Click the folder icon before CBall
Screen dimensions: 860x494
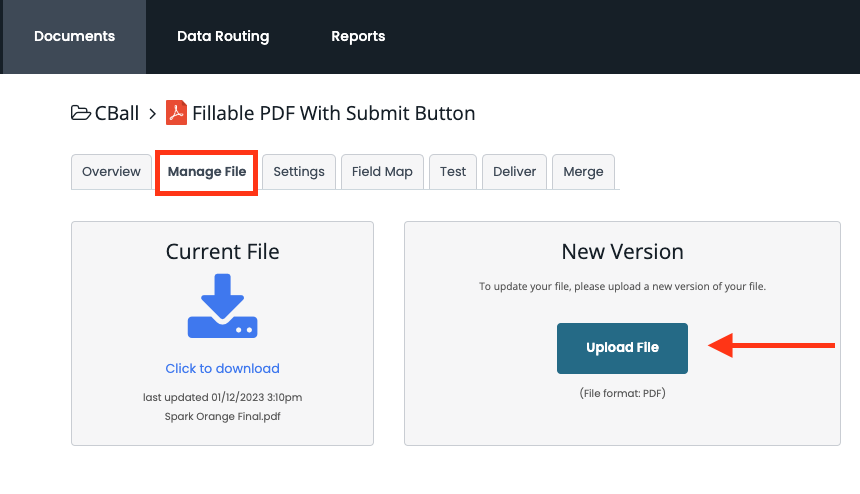pyautogui.click(x=81, y=113)
